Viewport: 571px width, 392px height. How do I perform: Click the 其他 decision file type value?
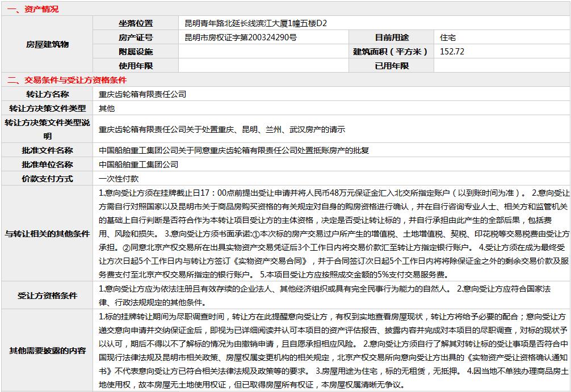[107, 108]
